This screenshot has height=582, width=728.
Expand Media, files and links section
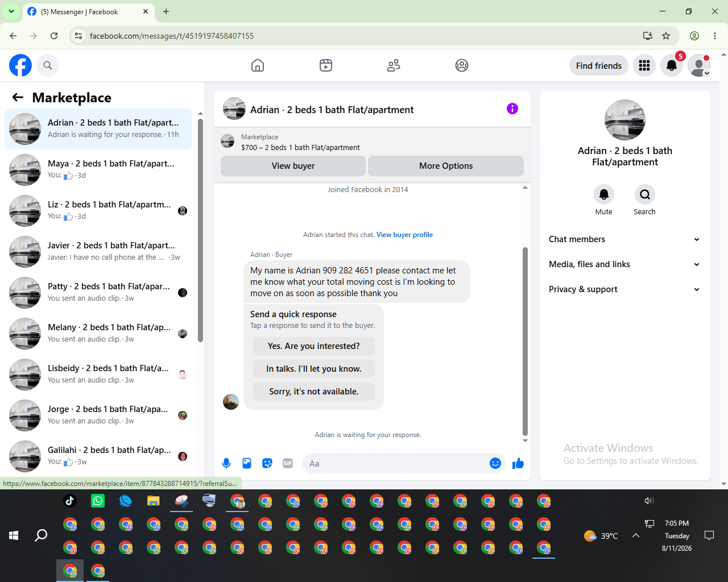(624, 264)
